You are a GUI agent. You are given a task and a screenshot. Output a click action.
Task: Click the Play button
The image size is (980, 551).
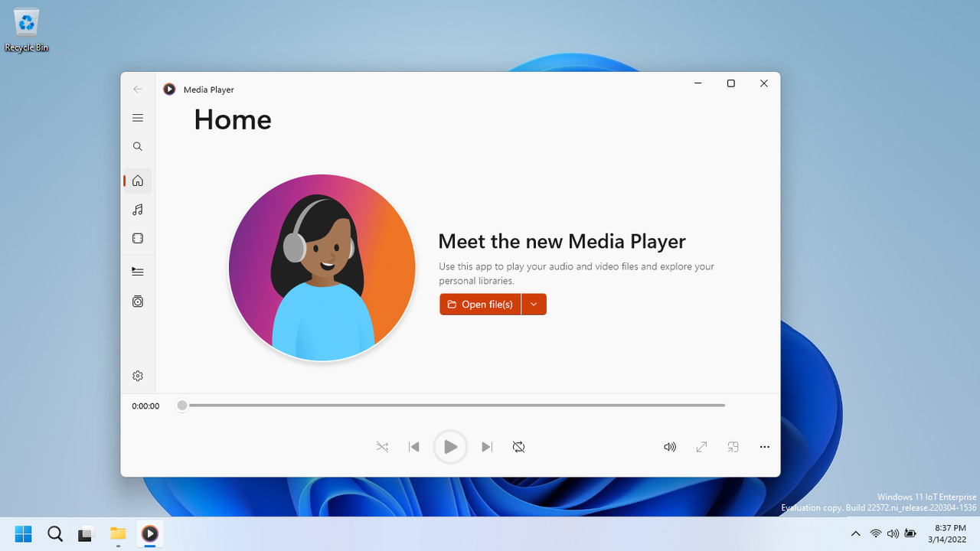pos(450,447)
